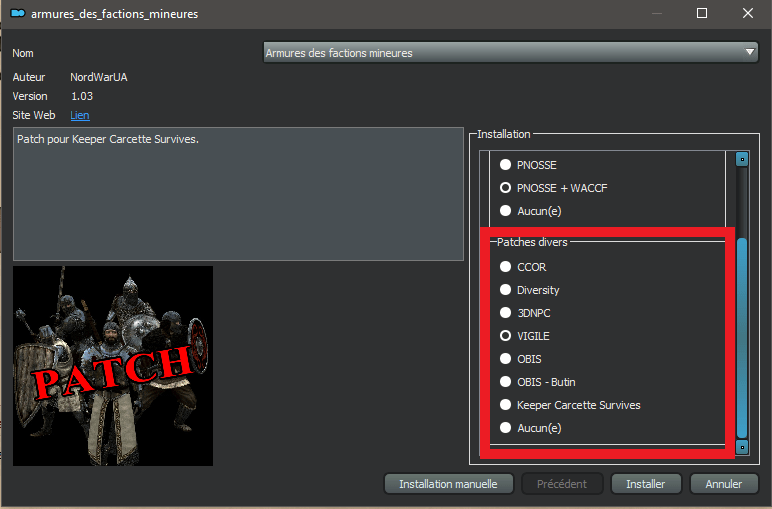Select the Diversity patch option
The image size is (772, 509).
pyautogui.click(x=506, y=290)
